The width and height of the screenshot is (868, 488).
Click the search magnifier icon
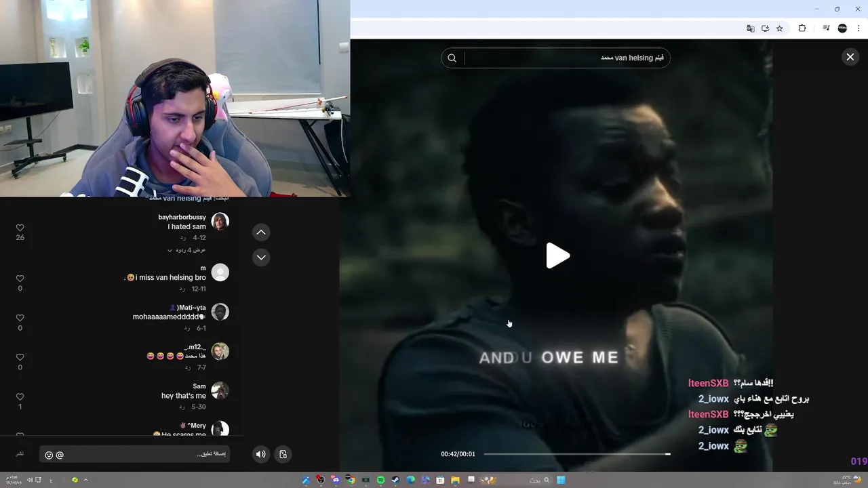tap(452, 58)
